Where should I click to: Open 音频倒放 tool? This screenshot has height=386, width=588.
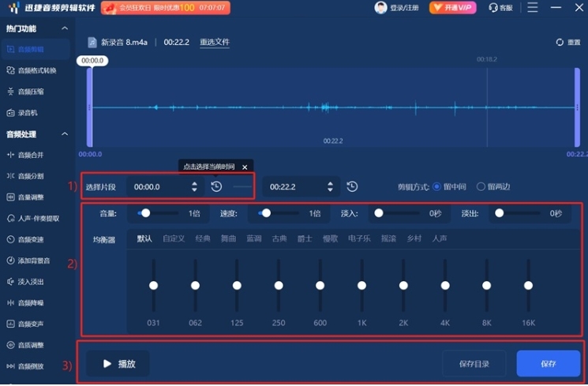(25, 366)
